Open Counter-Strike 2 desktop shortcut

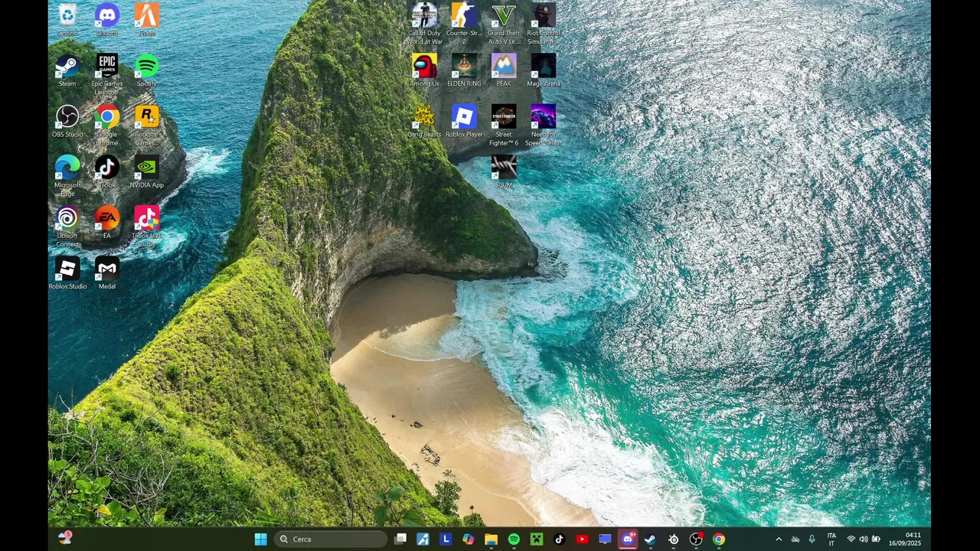pyautogui.click(x=464, y=24)
